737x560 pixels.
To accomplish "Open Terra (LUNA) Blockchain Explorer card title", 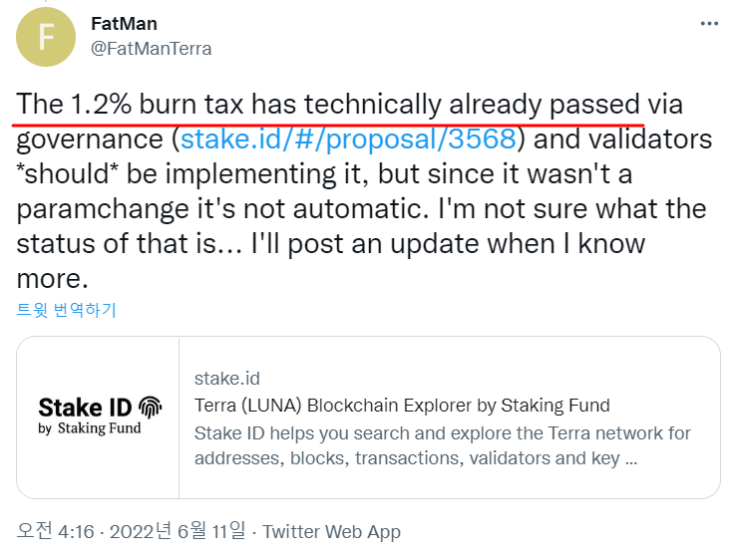I will 402,405.
